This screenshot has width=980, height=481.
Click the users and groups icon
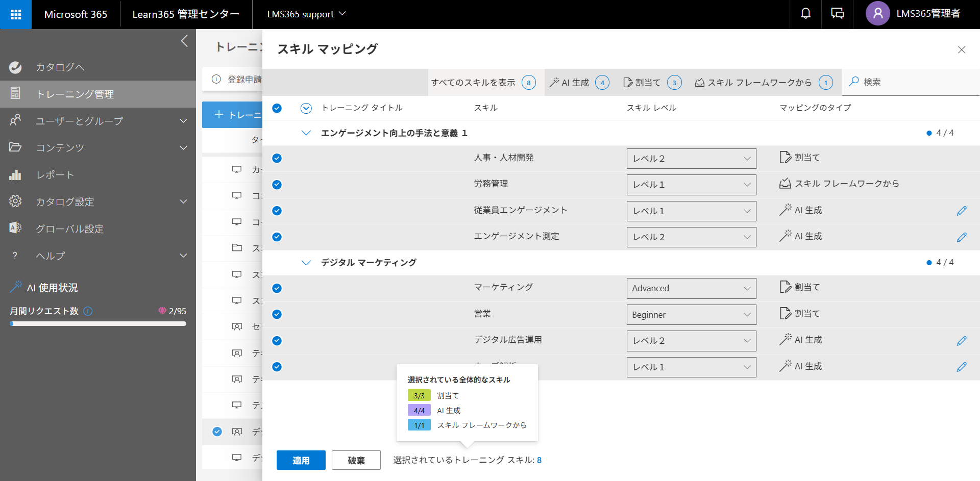[x=15, y=121]
